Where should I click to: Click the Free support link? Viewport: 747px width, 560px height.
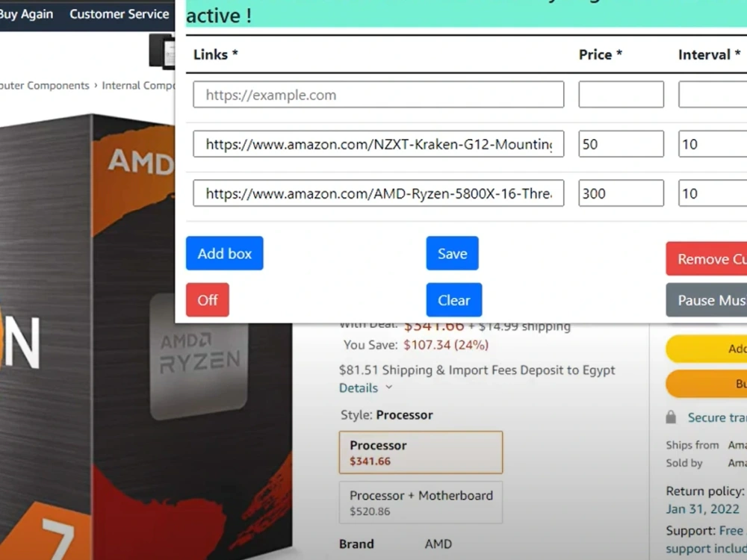706,540
